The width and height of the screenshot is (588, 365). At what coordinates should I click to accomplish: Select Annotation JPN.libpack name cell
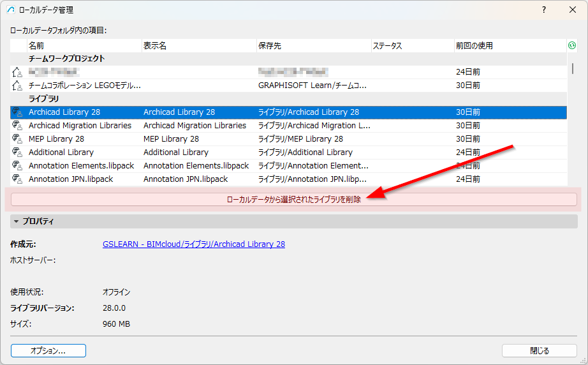pyautogui.click(x=71, y=179)
